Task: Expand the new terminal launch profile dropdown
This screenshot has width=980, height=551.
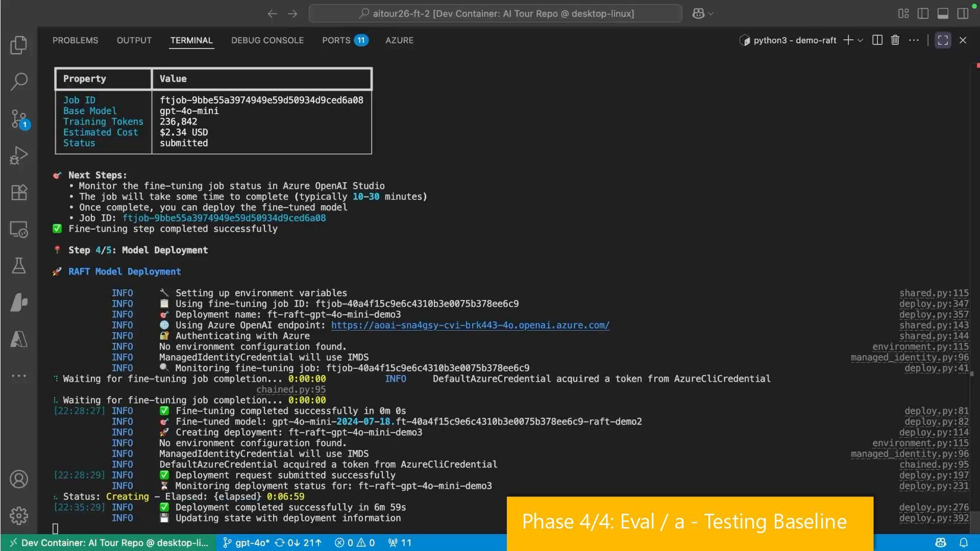Action: pos(861,40)
